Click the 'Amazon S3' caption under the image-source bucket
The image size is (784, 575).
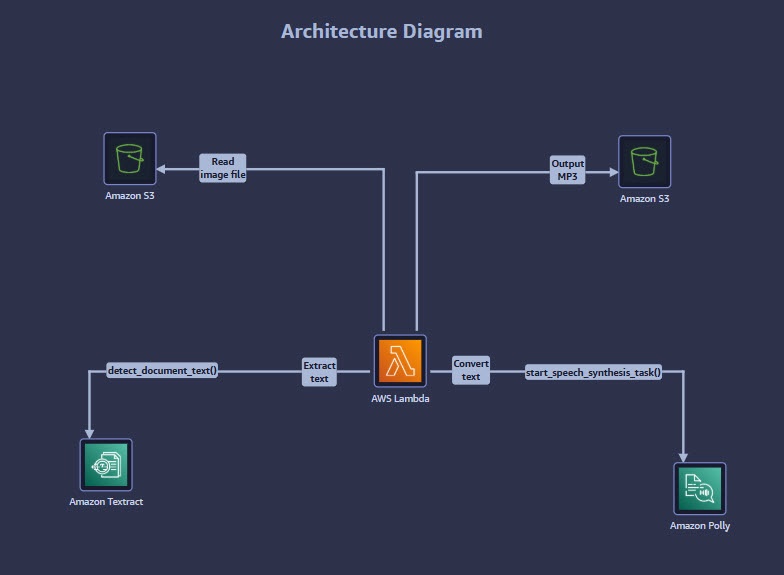point(130,196)
